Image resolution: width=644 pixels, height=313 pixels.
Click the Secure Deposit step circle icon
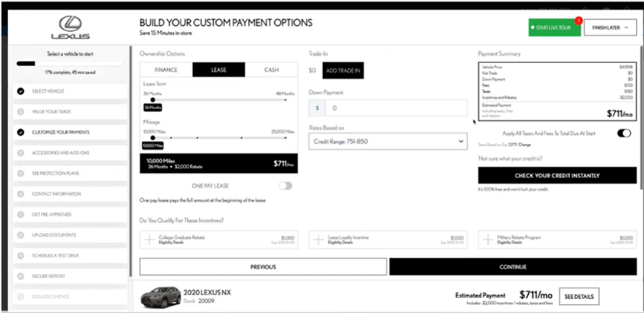click(21, 276)
